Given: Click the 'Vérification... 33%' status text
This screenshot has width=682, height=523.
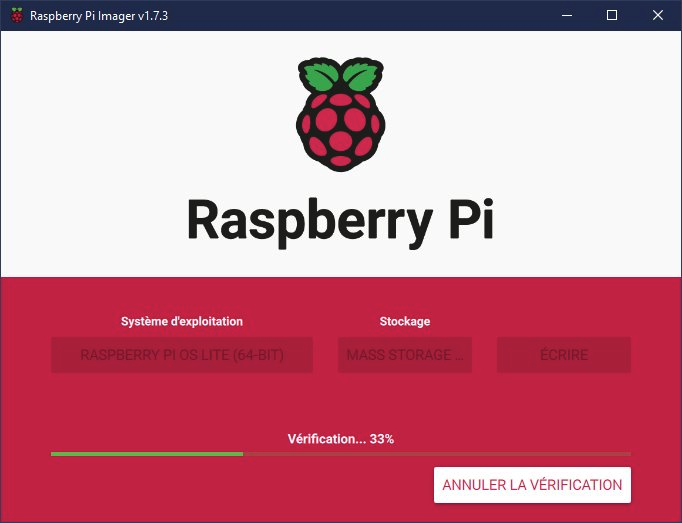Looking at the screenshot, I should 341,439.
